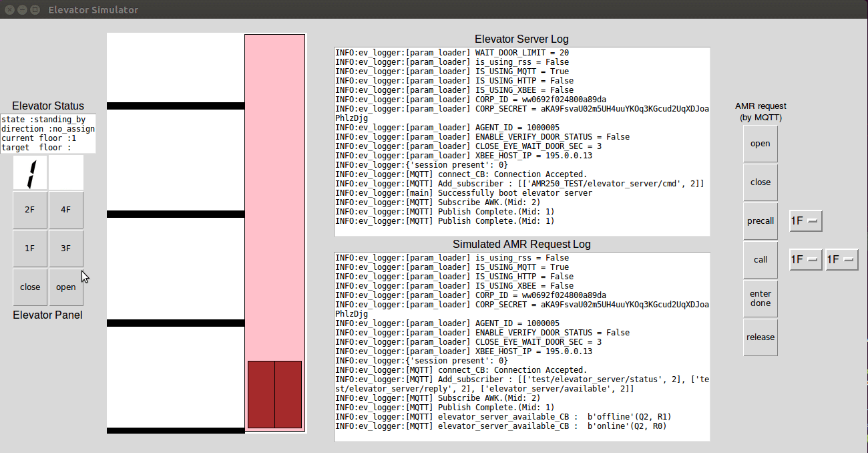
Task: Send AMR open request via MQTT
Action: (x=761, y=144)
